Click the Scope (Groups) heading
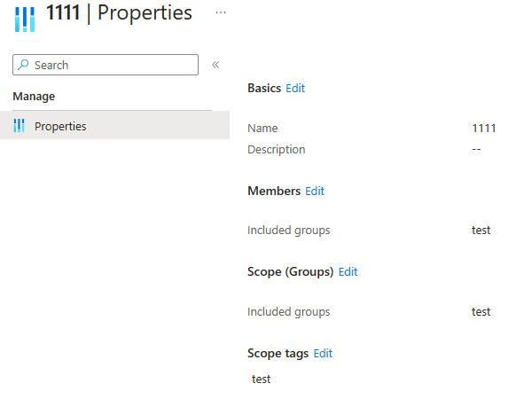 [x=291, y=272]
